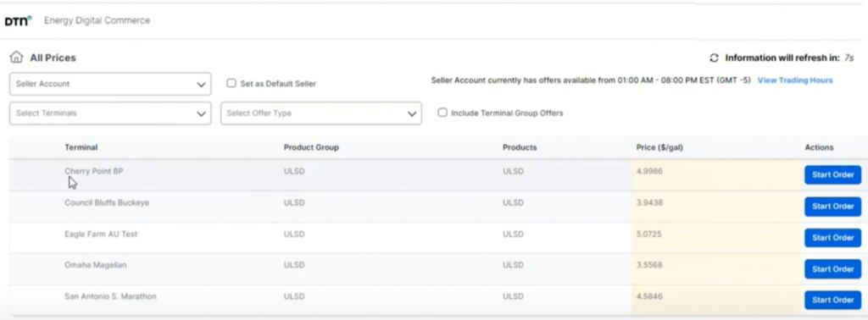
Task: Check Set as Default Seller
Action: click(231, 84)
